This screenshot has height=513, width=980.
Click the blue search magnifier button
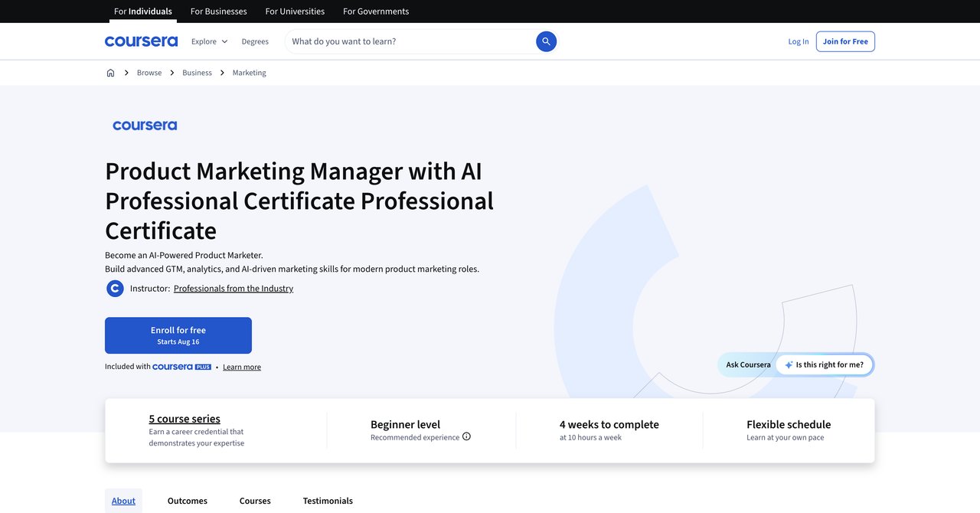[546, 41]
